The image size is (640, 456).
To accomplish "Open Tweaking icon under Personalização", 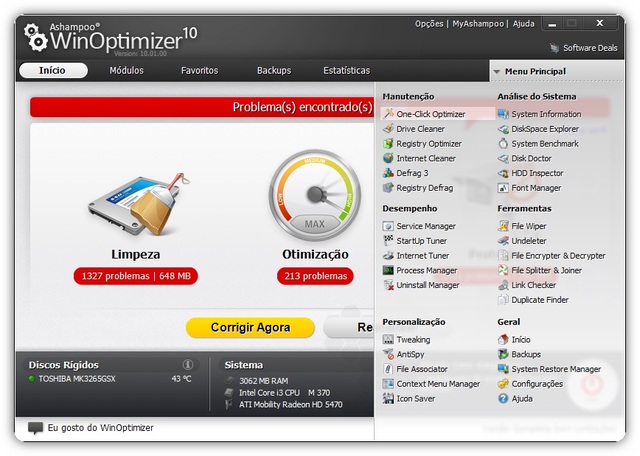I will tap(389, 339).
